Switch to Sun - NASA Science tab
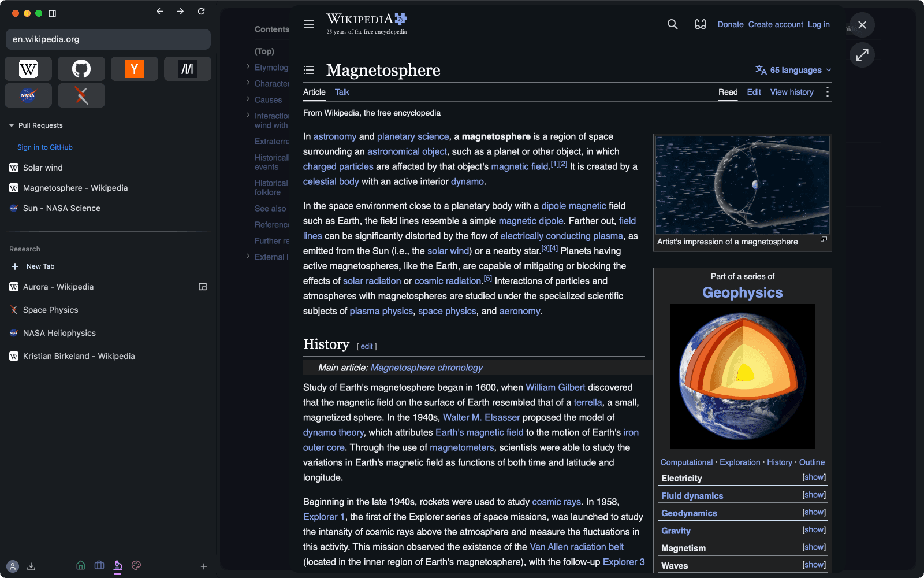Image resolution: width=924 pixels, height=578 pixels. coord(108,208)
